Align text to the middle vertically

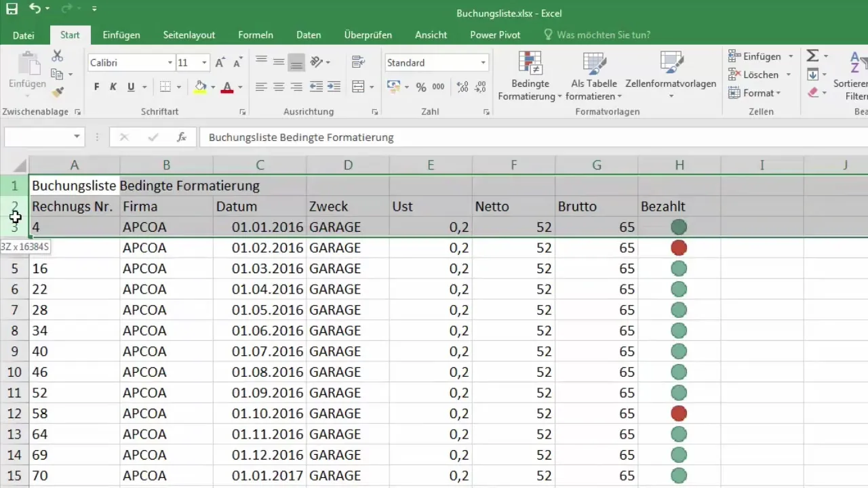point(279,62)
